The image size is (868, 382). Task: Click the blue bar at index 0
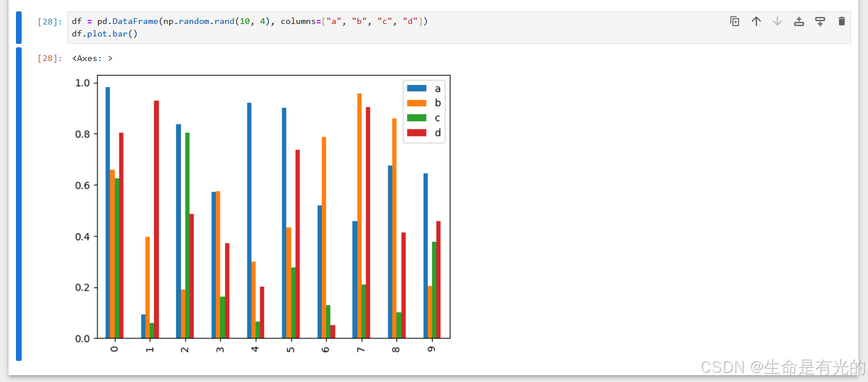click(108, 213)
